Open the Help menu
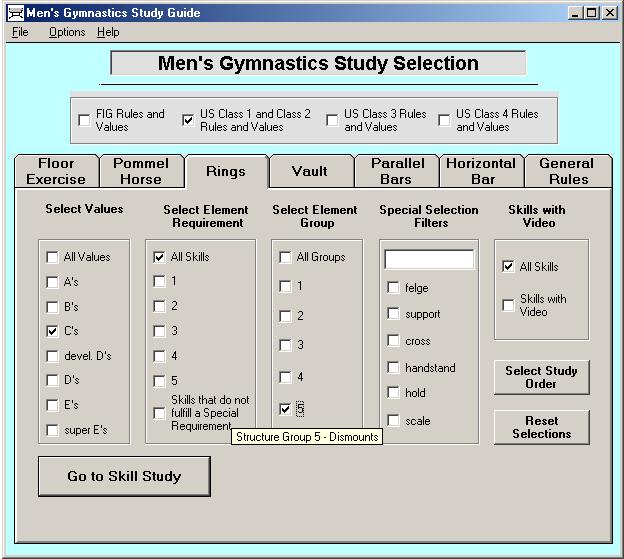The image size is (624, 559). (108, 32)
